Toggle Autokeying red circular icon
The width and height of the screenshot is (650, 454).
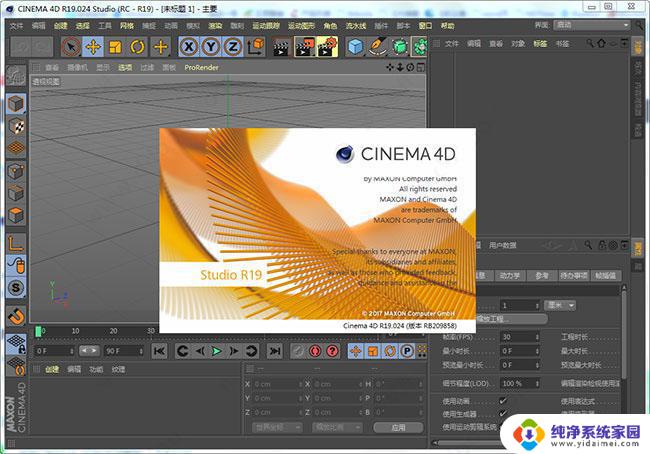pyautogui.click(x=315, y=351)
